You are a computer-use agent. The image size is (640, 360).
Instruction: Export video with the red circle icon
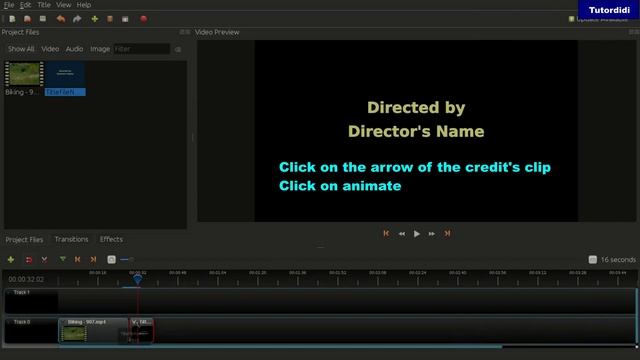tap(144, 19)
